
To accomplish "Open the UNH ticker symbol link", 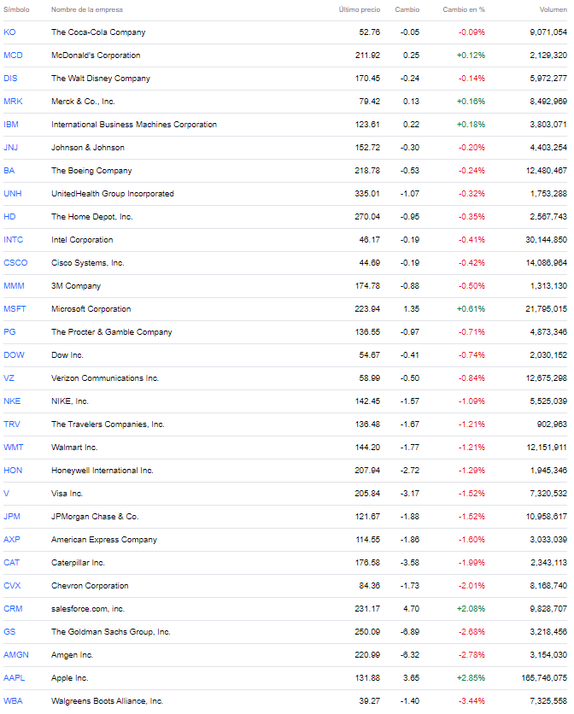I will 12,194.
